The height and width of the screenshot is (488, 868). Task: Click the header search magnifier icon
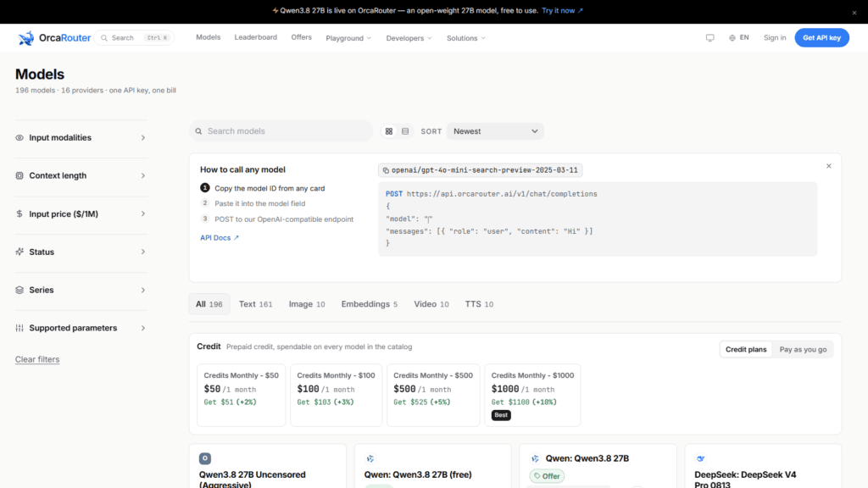[104, 37]
